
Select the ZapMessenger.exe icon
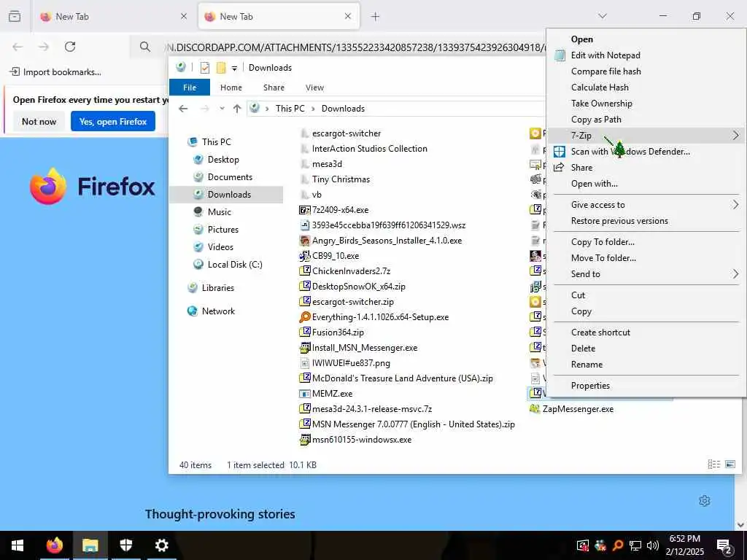pos(535,409)
